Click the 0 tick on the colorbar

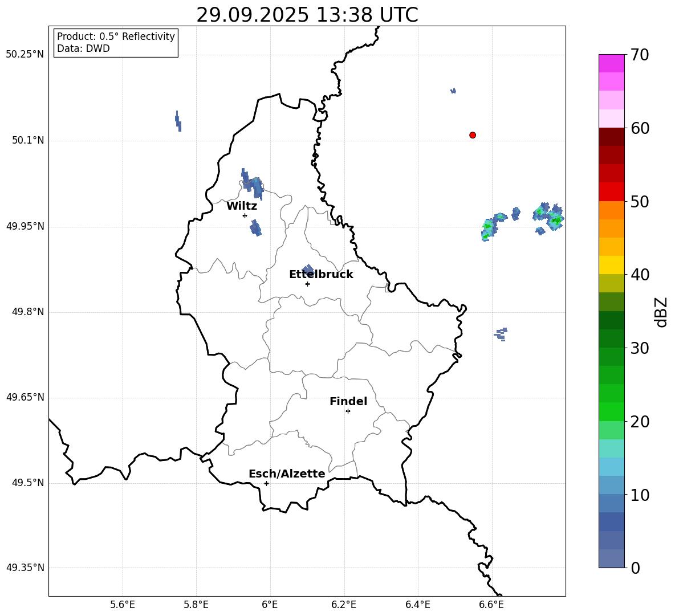coord(635,568)
